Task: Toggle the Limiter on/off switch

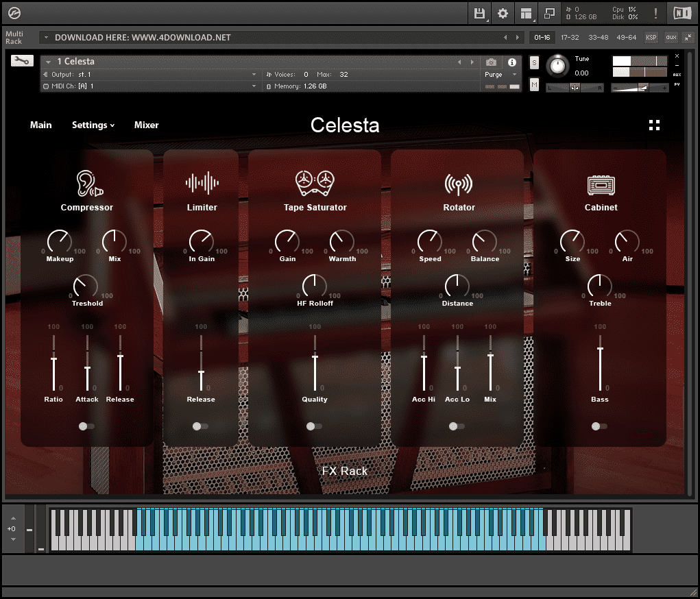Action: pos(200,426)
